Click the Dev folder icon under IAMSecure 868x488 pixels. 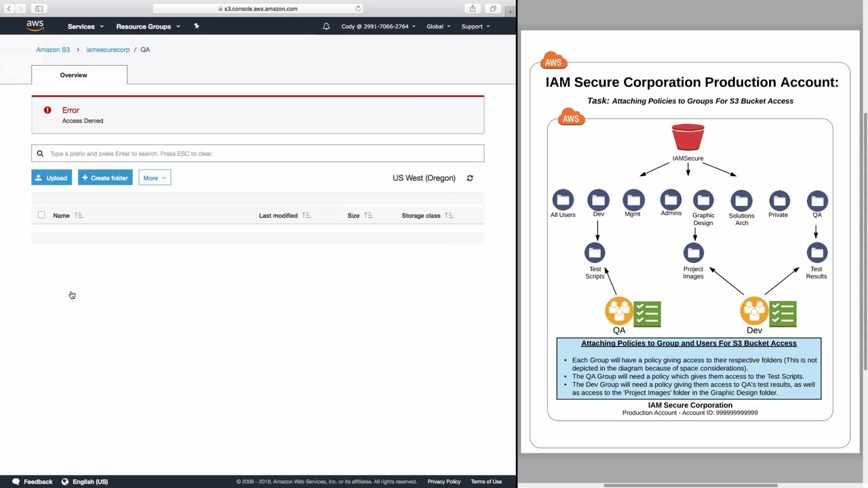[598, 200]
